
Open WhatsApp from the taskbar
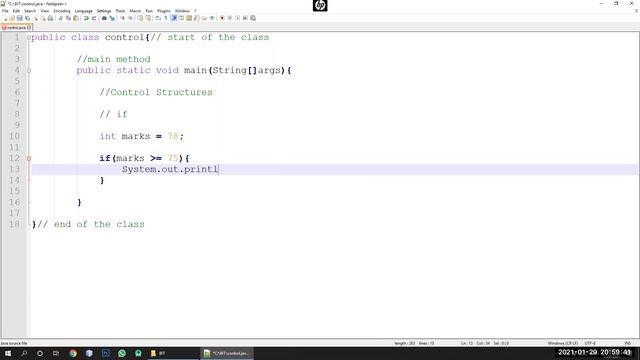click(122, 353)
